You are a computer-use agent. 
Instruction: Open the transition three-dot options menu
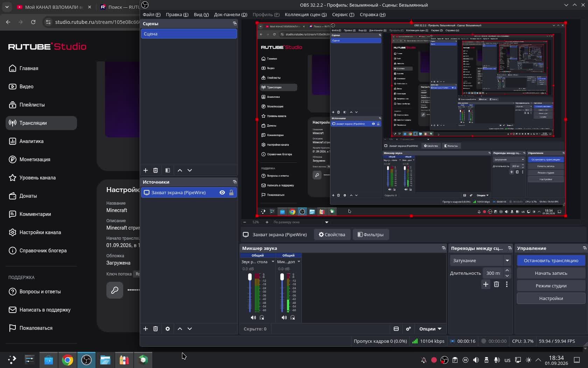(x=507, y=284)
